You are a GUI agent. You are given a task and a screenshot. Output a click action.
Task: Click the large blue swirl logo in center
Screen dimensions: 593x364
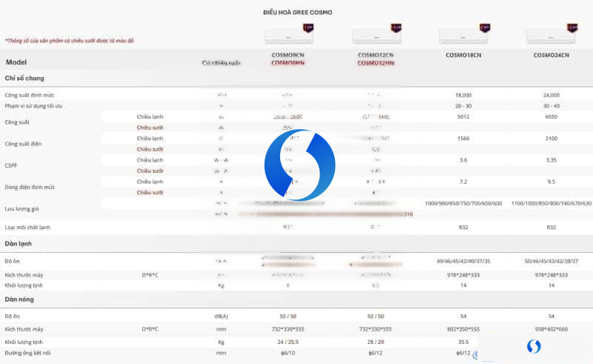click(x=299, y=165)
